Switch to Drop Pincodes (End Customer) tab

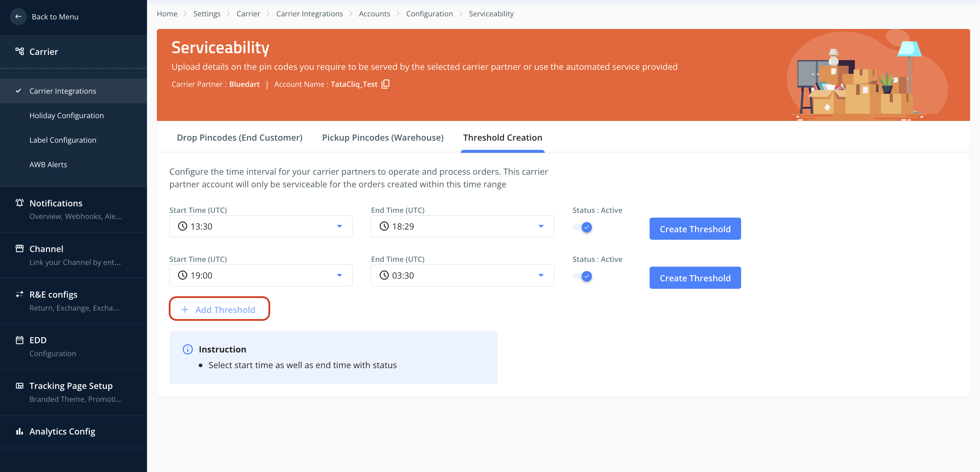click(x=239, y=138)
